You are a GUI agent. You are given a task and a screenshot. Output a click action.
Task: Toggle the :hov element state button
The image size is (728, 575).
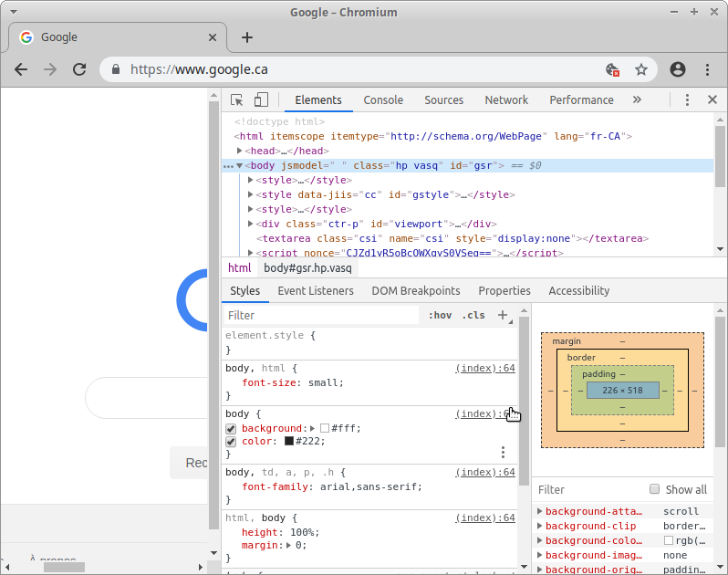[440, 315]
